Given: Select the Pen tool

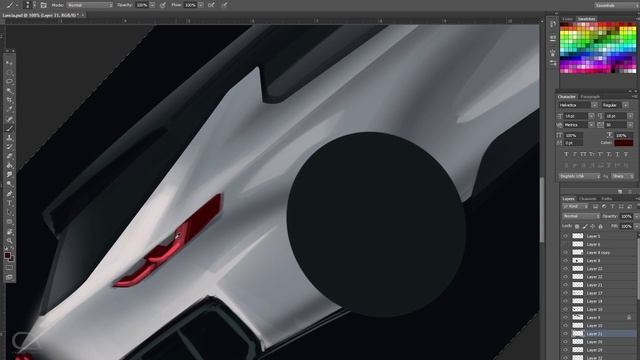Looking at the screenshot, I should pos(9,194).
